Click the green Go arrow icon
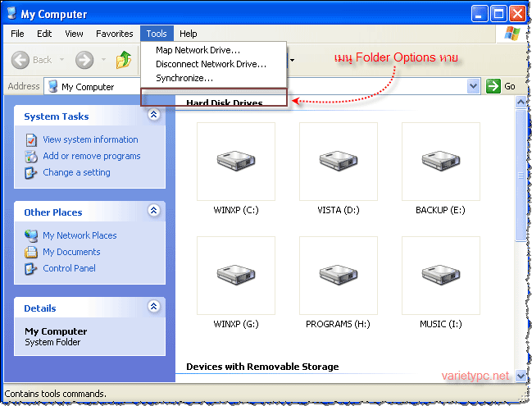Screen dimensions: 532x406 [493, 86]
